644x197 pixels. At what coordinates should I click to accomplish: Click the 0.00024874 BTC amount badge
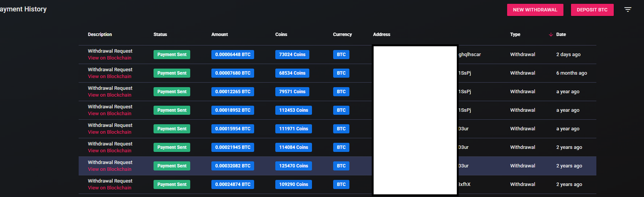pyautogui.click(x=232, y=184)
